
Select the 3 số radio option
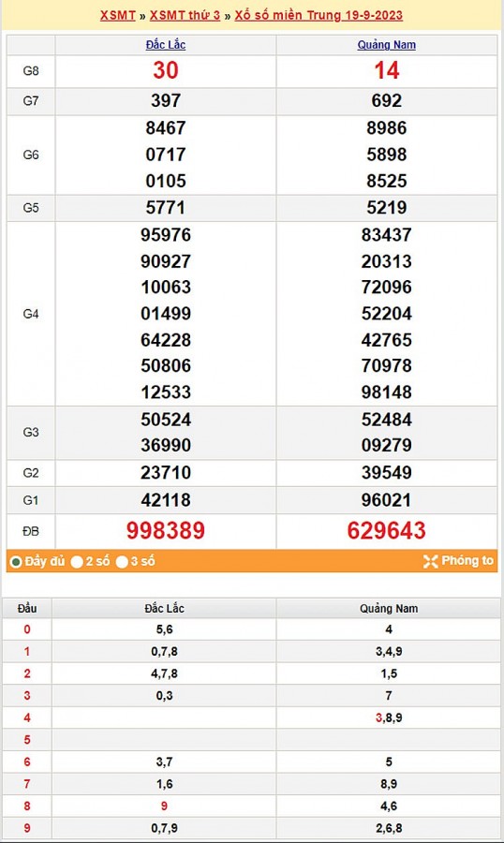pyautogui.click(x=122, y=562)
